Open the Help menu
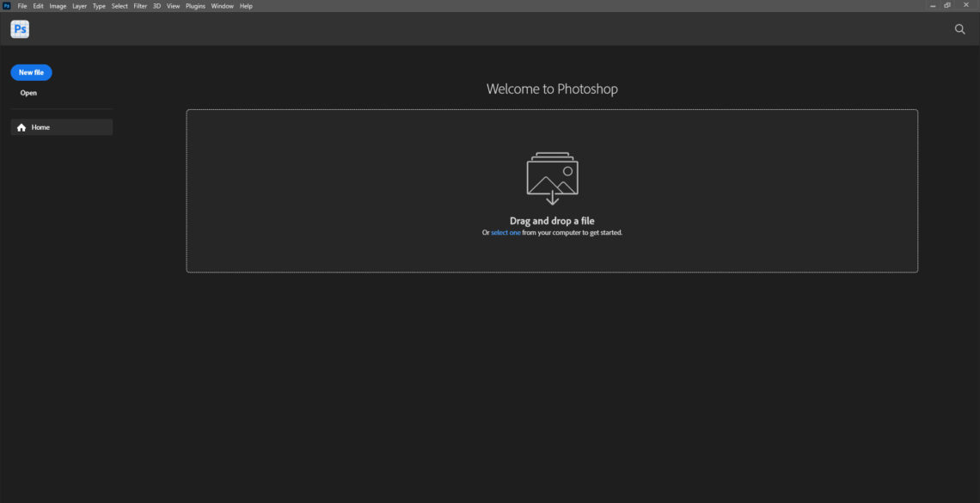Viewport: 980px width, 503px height. 244,5
